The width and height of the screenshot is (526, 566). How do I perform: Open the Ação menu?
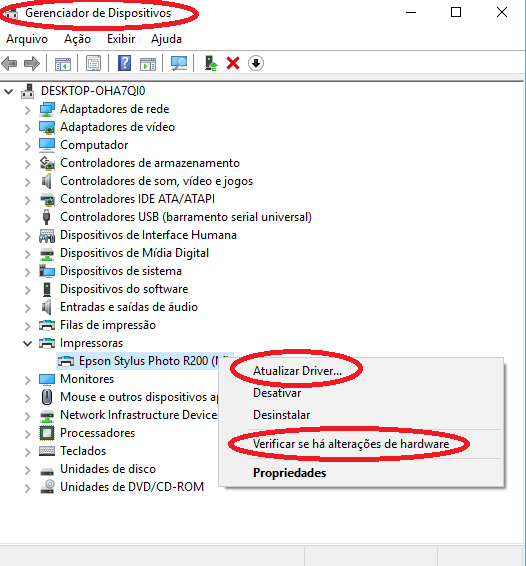pos(77,39)
